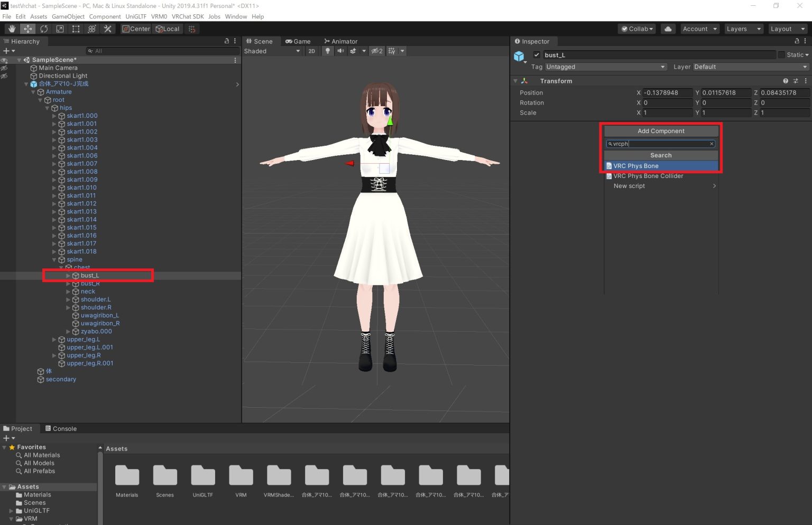The image size is (812, 525).
Task: Switch pivot mode from Center
Action: coord(136,29)
